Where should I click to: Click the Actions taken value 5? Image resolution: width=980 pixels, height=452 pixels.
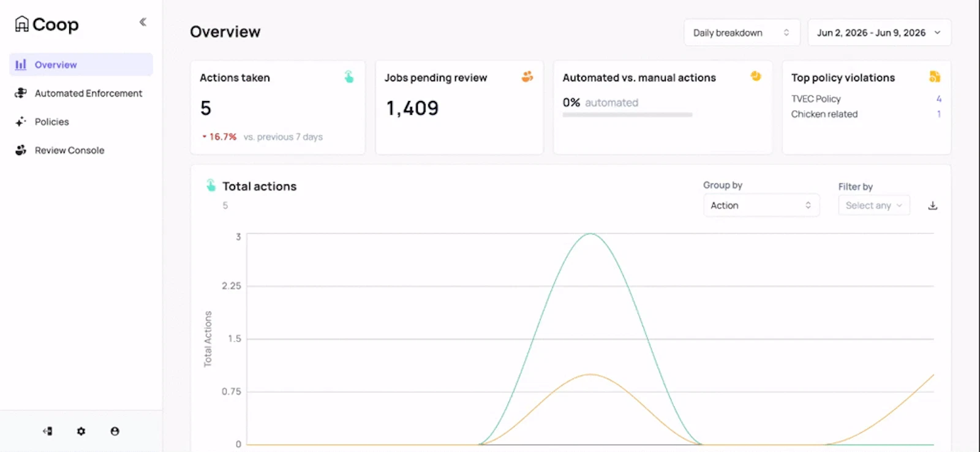206,108
